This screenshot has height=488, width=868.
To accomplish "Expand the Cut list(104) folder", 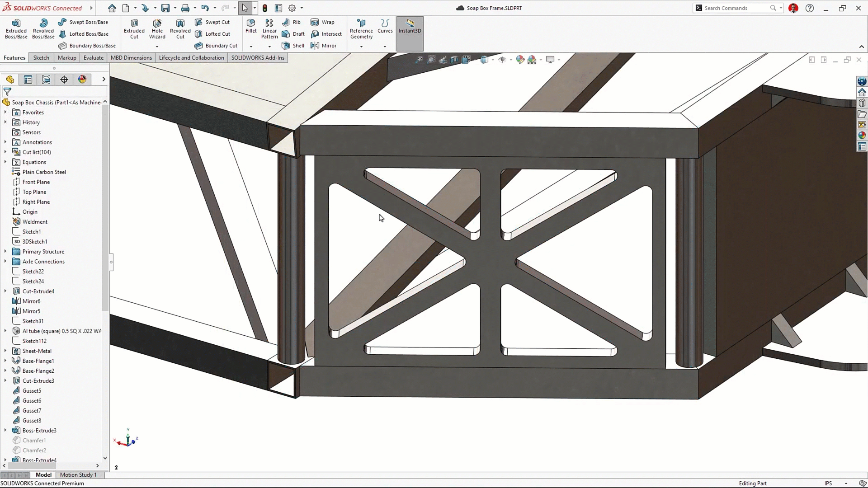I will pos(5,152).
